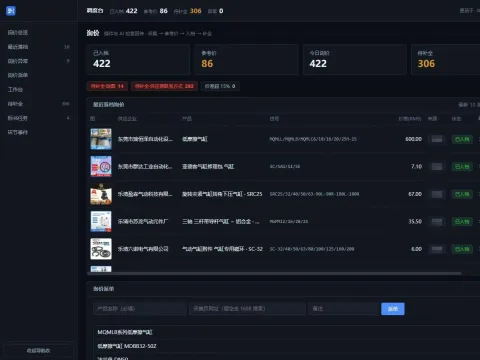The image size is (480, 360).
Task: Focus the page URL input mentioning 1688
Action: click(247, 309)
